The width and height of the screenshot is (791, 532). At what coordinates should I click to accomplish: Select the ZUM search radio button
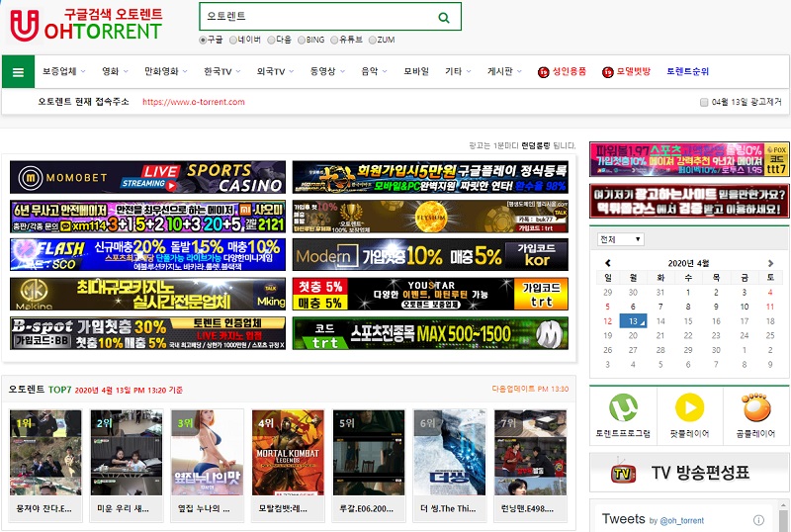(x=373, y=40)
